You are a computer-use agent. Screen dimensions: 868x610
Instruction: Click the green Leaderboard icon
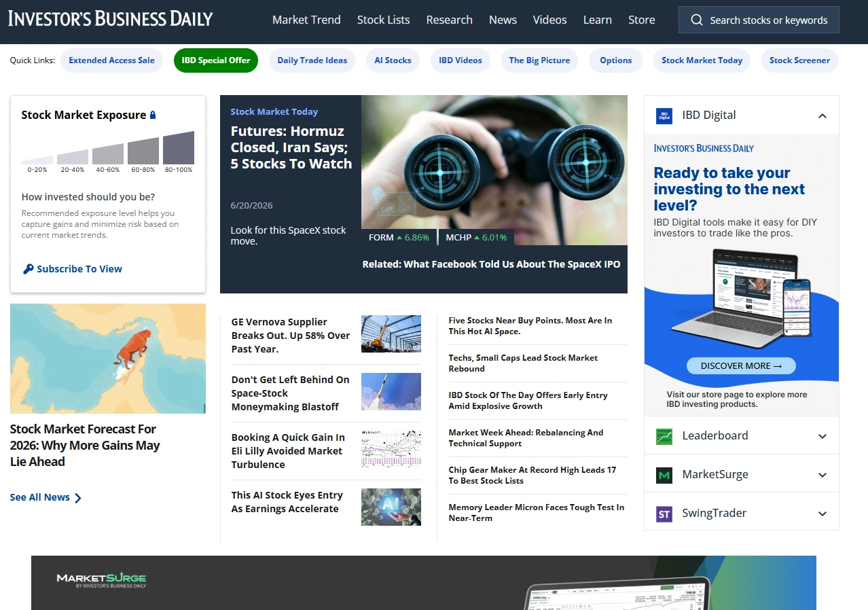(x=664, y=436)
